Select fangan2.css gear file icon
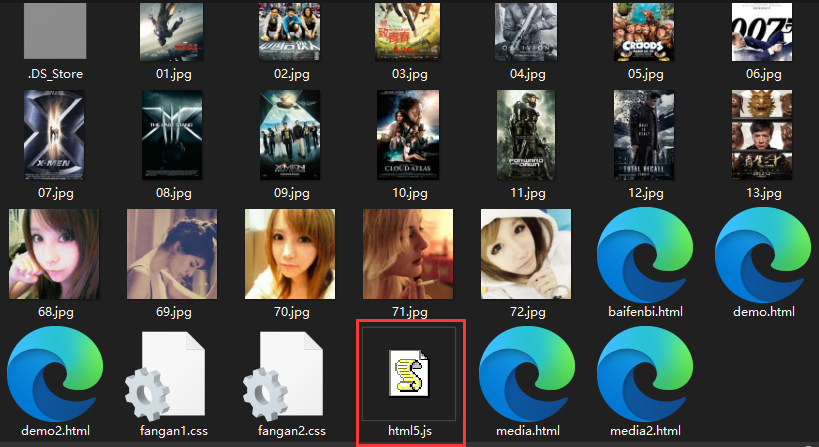 (284, 376)
